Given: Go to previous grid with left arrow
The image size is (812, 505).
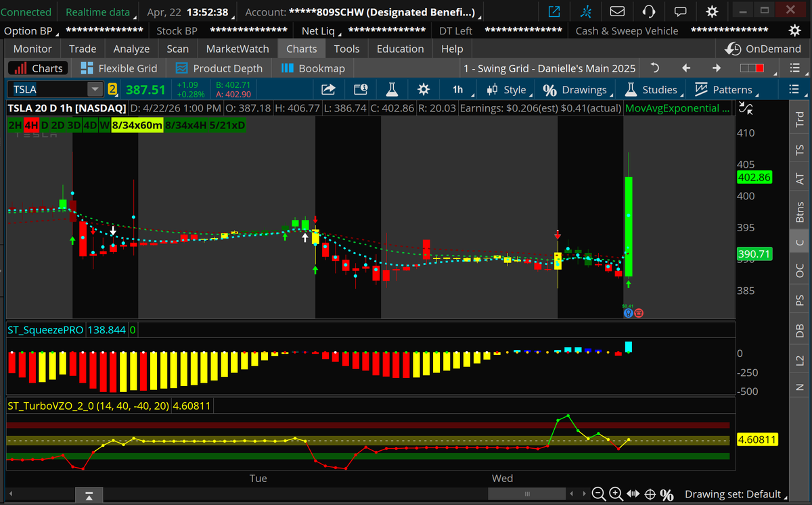Looking at the screenshot, I should (686, 68).
